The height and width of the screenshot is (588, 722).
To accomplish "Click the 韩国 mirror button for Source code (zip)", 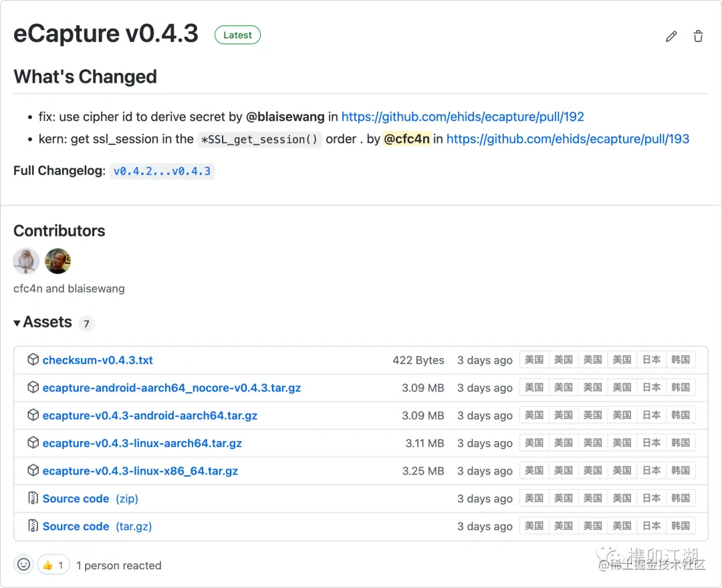I will [x=681, y=498].
